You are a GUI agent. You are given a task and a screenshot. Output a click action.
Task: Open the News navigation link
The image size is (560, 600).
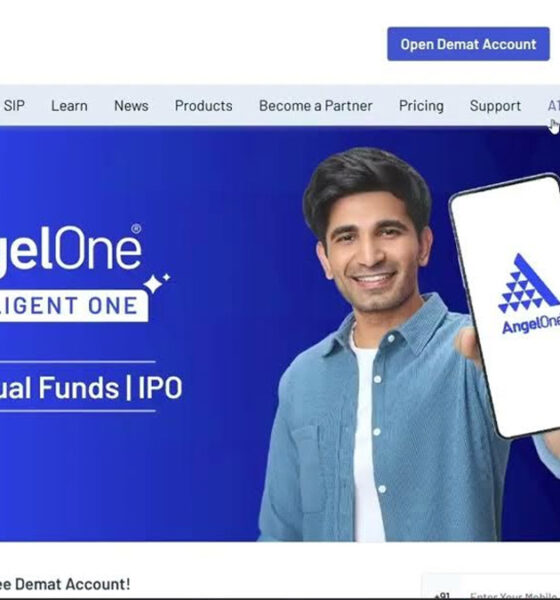(x=131, y=106)
